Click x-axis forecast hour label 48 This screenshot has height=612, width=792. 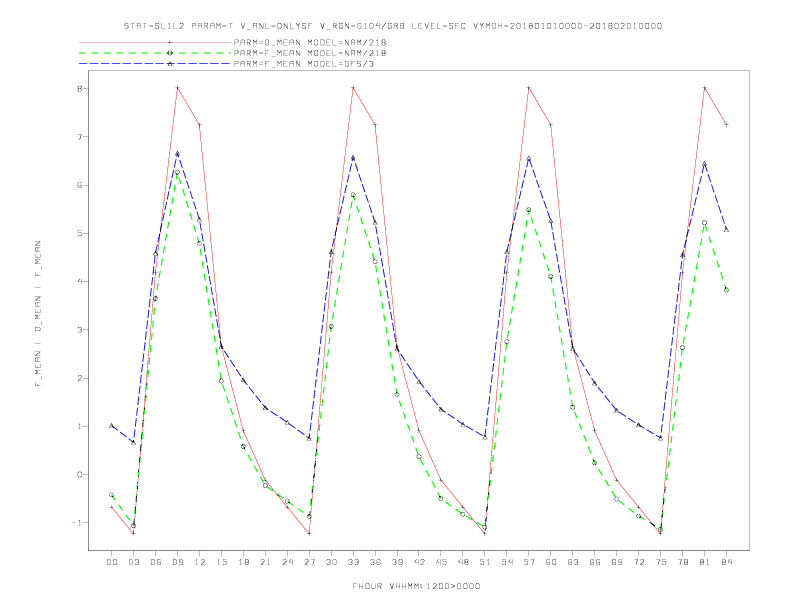point(463,562)
